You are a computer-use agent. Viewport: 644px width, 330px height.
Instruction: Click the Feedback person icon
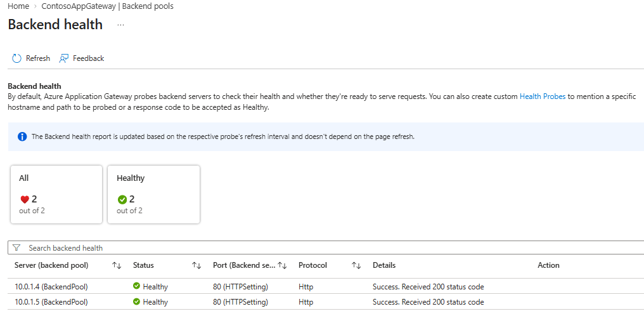(63, 58)
